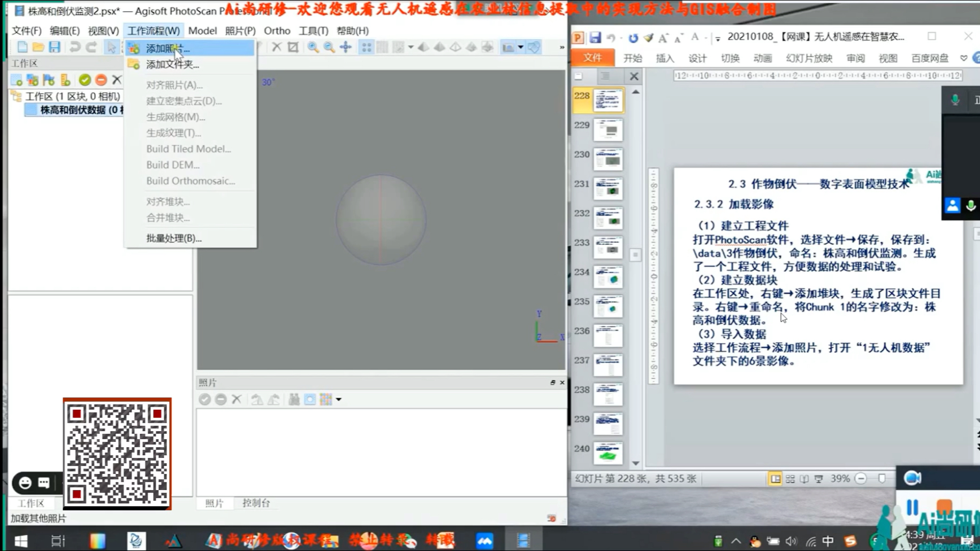The image size is (980, 551).
Task: Open the dense cloud view dropdown arrow
Action: tap(411, 48)
